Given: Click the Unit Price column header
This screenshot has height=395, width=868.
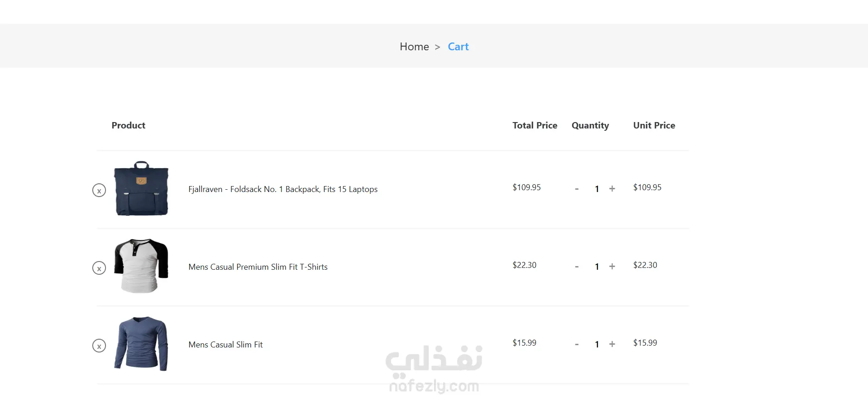Looking at the screenshot, I should pos(654,125).
